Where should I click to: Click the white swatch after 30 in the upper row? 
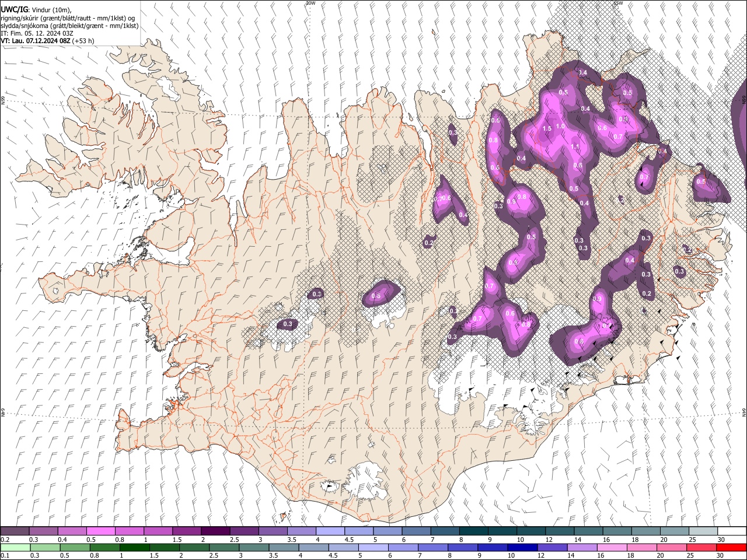732,531
